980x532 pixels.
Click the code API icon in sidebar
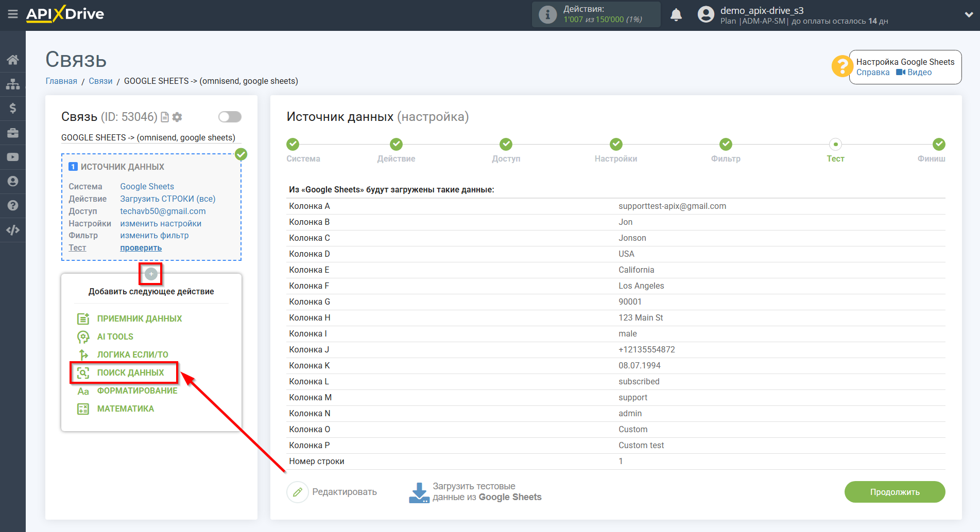click(13, 230)
